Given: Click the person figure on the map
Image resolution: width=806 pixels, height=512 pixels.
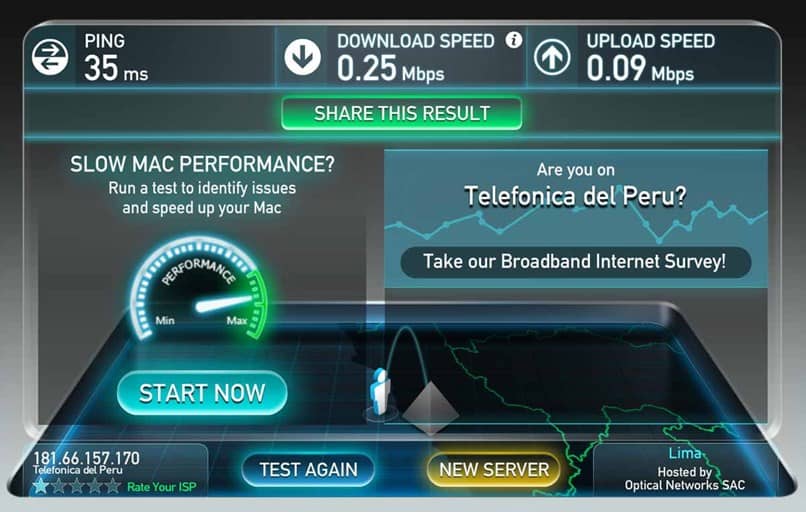Looking at the screenshot, I should [381, 391].
